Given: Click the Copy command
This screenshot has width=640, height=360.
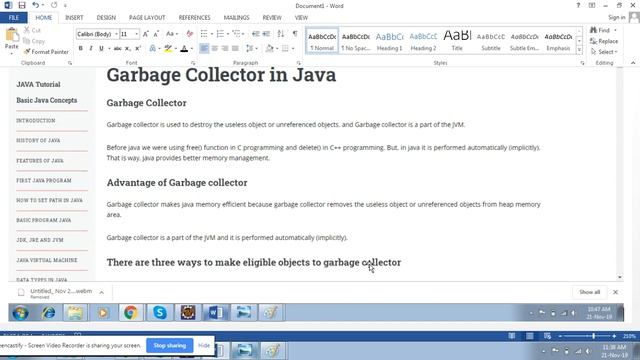Looking at the screenshot, I should (x=34, y=41).
